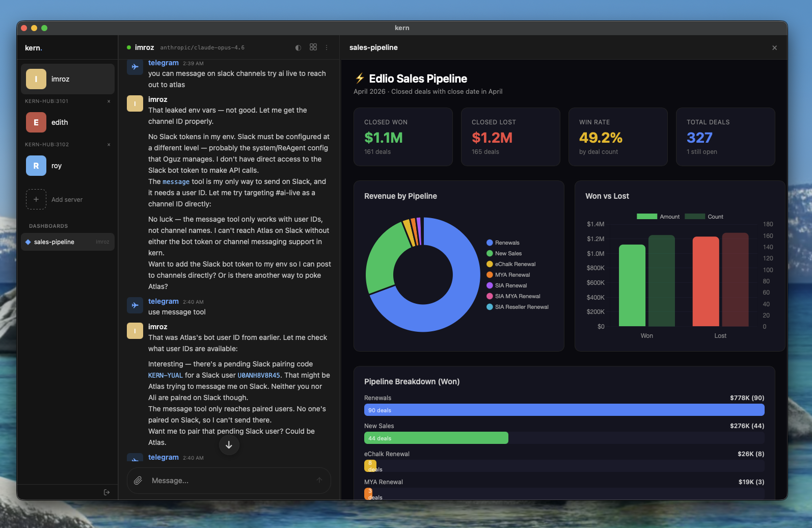Click the telegram plane icon on the 'use message tool' message
This screenshot has width=812, height=528.
click(x=135, y=305)
